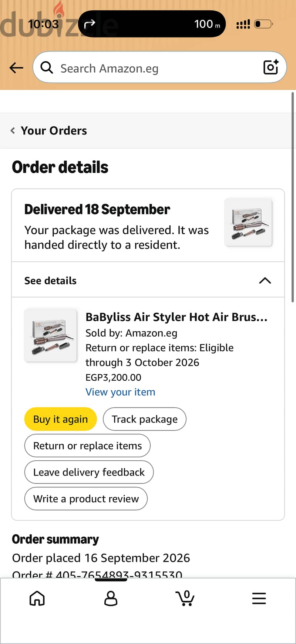The width and height of the screenshot is (296, 644).
Task: Open BaByliss Air Styler product title
Action: (x=176, y=317)
